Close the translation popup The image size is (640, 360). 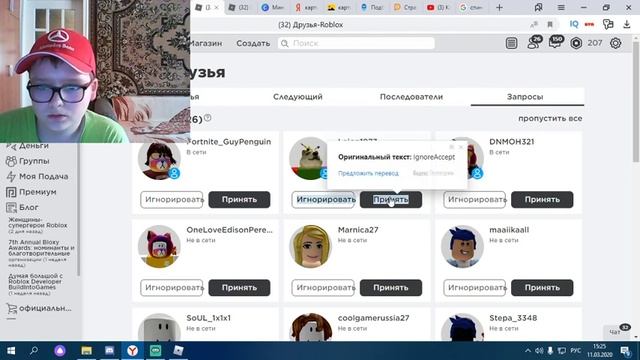pyautogui.click(x=461, y=147)
